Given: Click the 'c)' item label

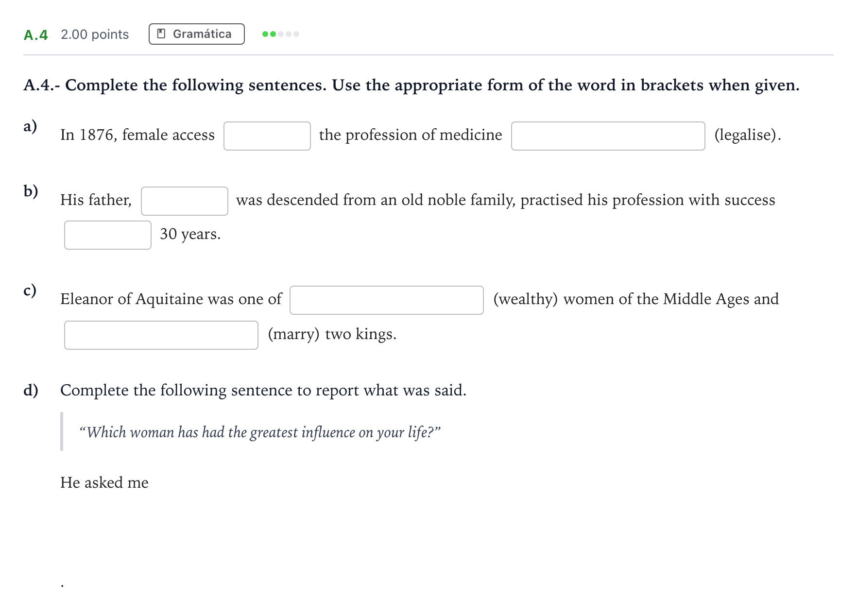Looking at the screenshot, I should (x=30, y=291).
